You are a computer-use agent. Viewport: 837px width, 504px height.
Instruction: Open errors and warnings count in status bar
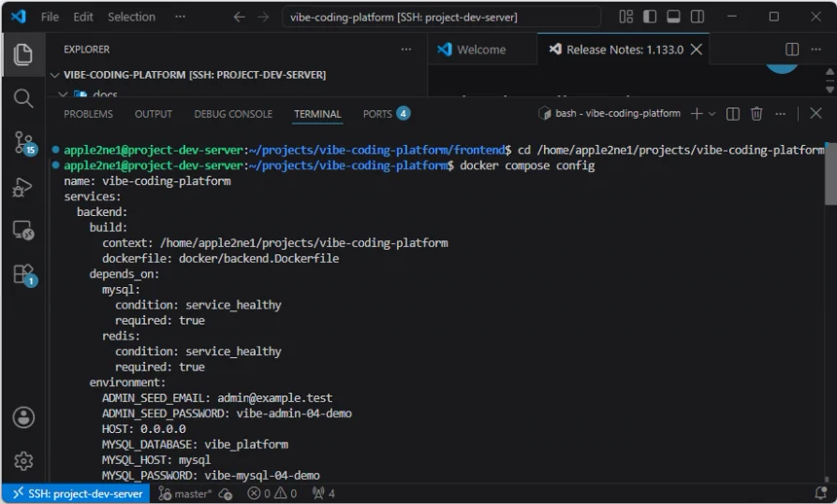[x=273, y=494]
